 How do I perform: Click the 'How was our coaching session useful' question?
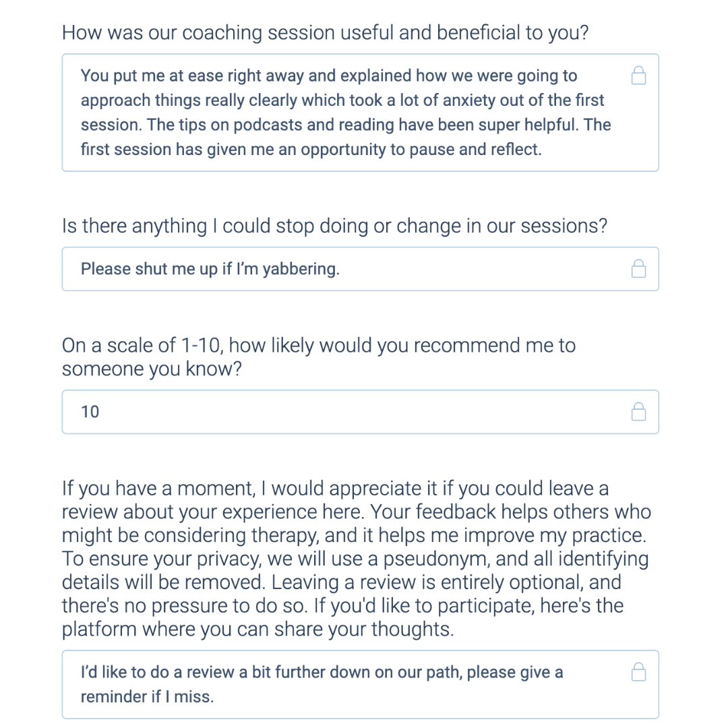pyautogui.click(x=326, y=33)
